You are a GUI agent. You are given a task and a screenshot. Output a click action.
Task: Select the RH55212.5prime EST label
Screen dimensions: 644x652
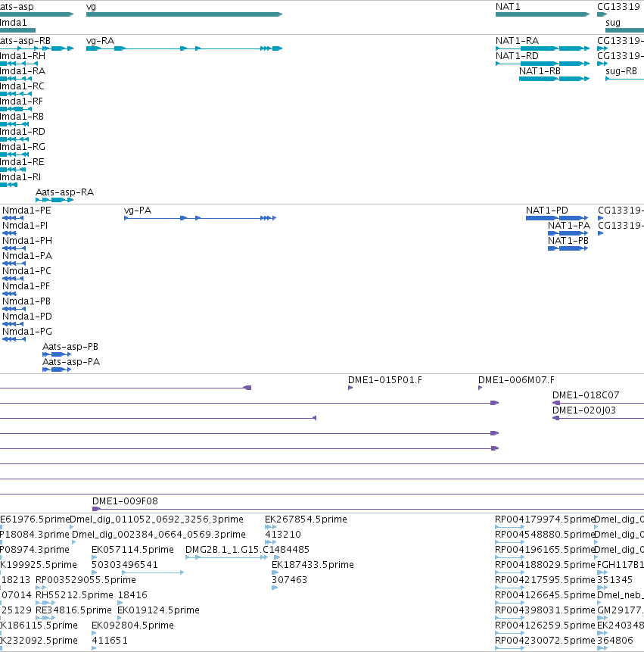pyautogui.click(x=74, y=595)
